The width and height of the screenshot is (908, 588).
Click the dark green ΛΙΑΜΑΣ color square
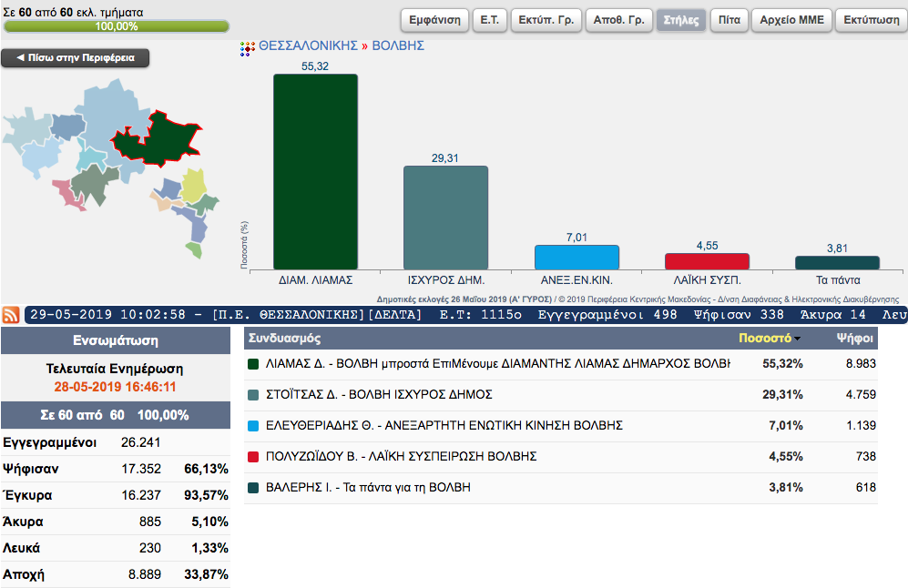[254, 364]
